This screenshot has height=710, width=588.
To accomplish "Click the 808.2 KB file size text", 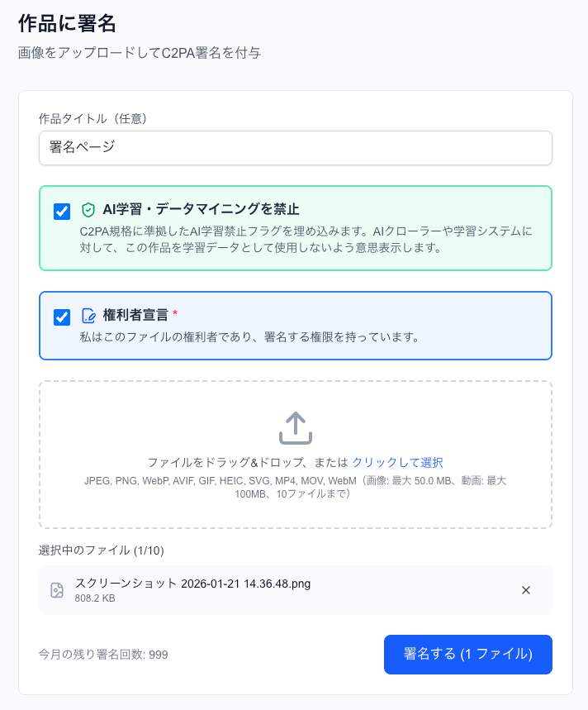I will (x=95, y=598).
